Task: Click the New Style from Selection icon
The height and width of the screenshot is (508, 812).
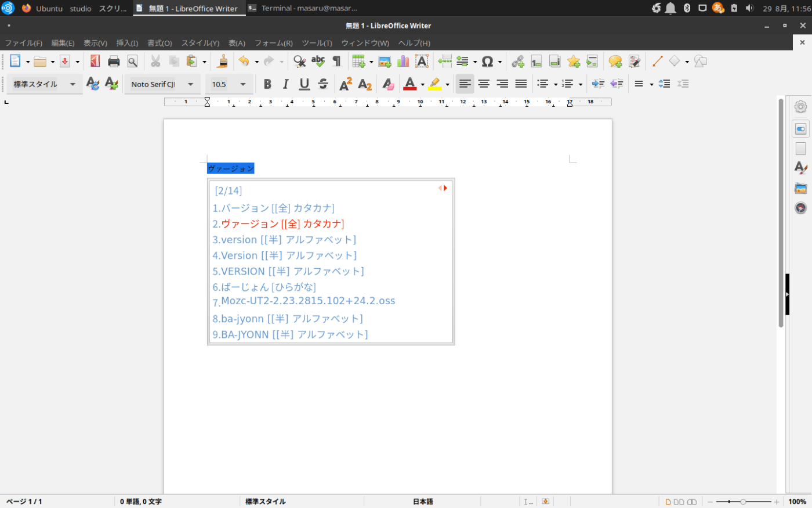Action: click(111, 84)
